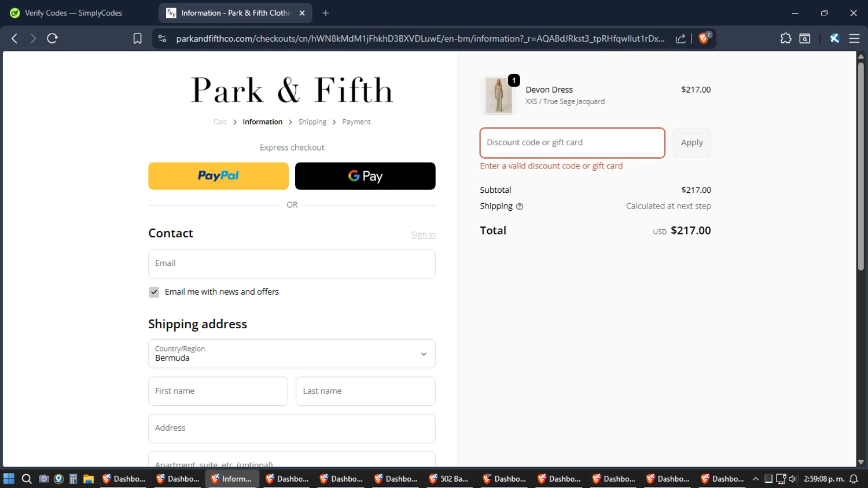Select the Inform... taskbar window

(231, 479)
